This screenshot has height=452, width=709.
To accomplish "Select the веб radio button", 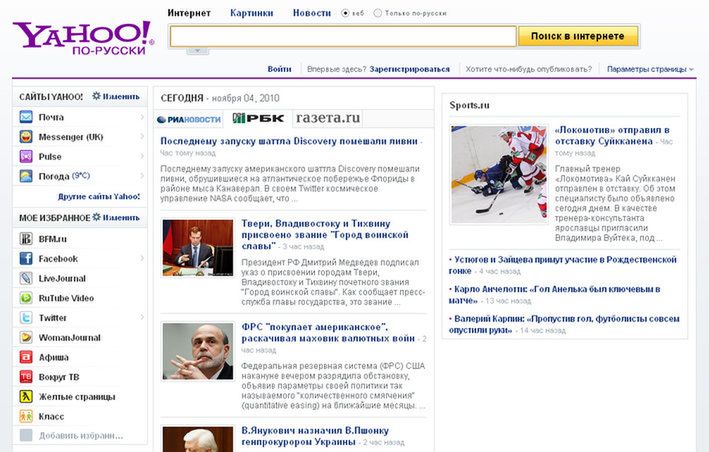I will [345, 14].
